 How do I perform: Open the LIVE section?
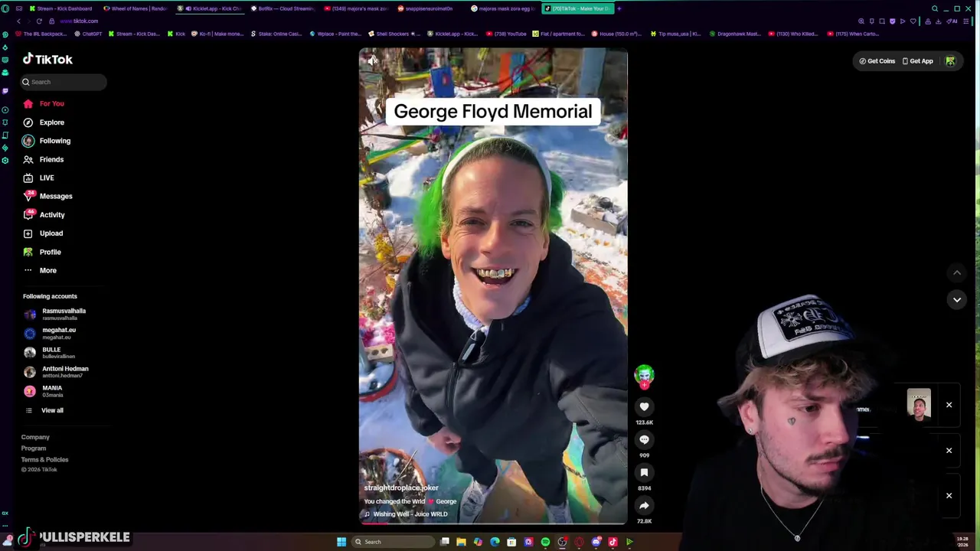click(38, 178)
